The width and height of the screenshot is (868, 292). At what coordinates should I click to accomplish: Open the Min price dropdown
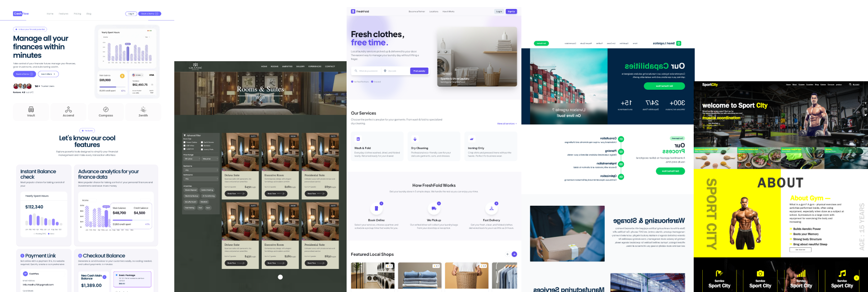point(192,159)
